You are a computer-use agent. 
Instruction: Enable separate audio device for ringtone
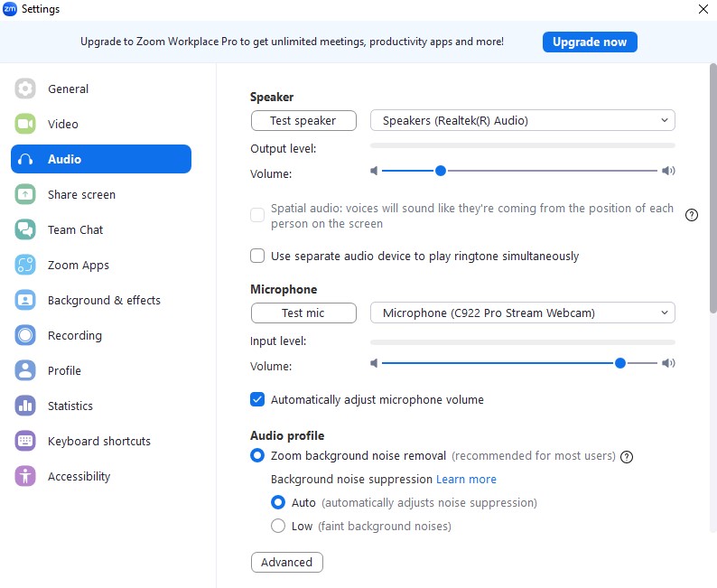[x=257, y=256]
